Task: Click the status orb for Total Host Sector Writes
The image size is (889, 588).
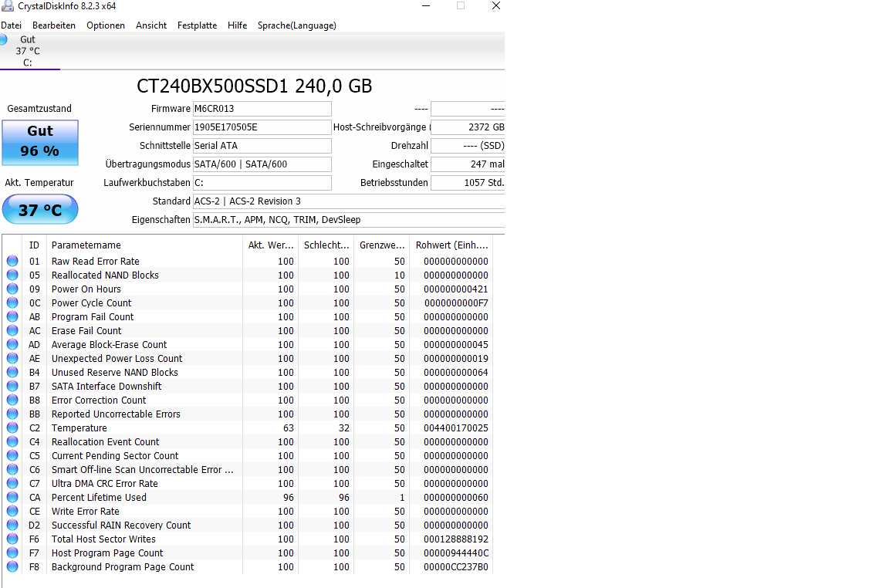Action: 12,539
